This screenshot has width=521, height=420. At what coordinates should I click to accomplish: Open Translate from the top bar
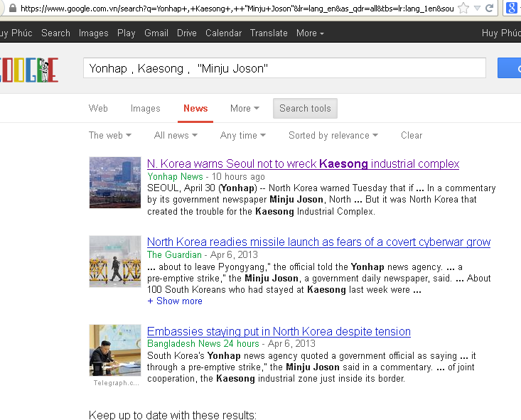point(269,33)
